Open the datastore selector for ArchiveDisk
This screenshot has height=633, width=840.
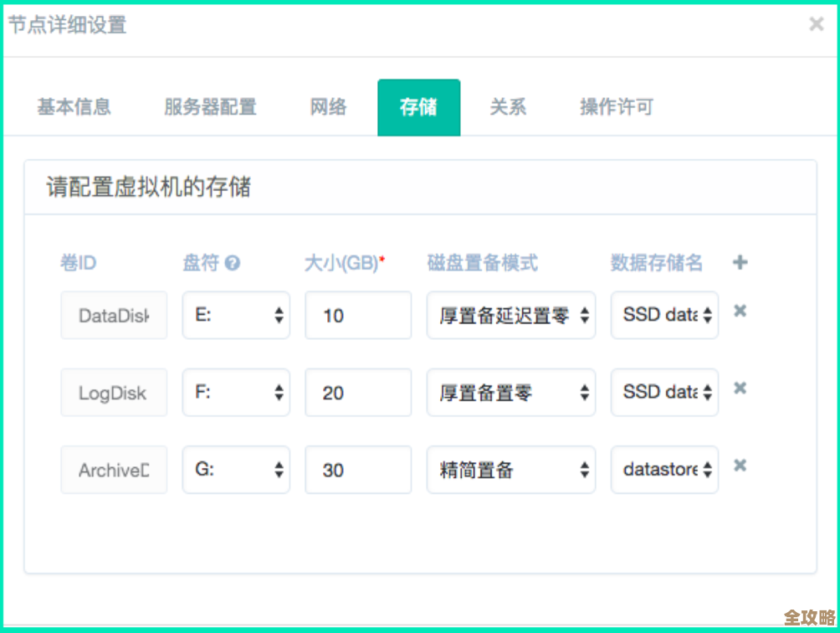(664, 469)
